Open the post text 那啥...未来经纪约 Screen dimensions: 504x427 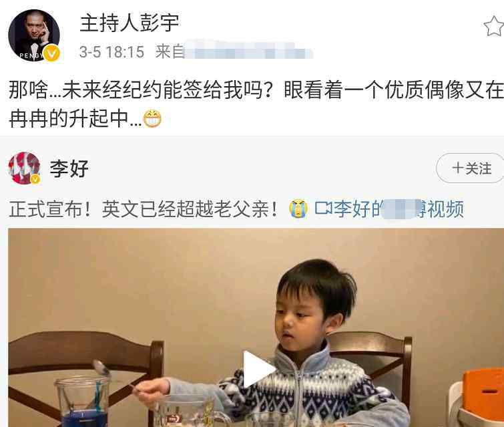coord(256,90)
